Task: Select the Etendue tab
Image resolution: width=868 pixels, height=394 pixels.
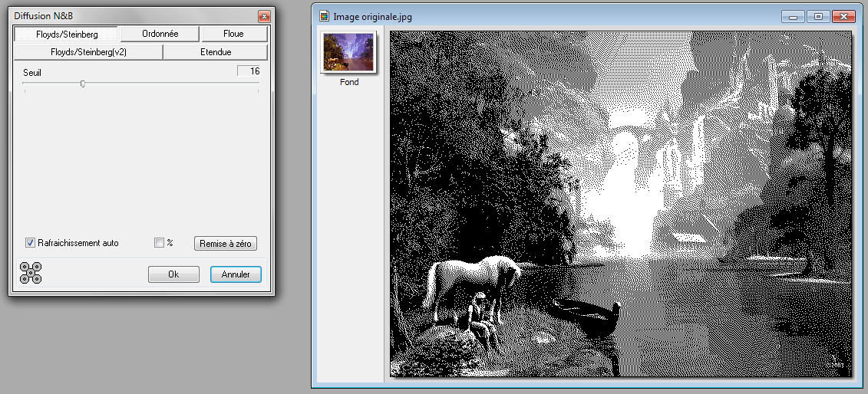Action: (216, 52)
